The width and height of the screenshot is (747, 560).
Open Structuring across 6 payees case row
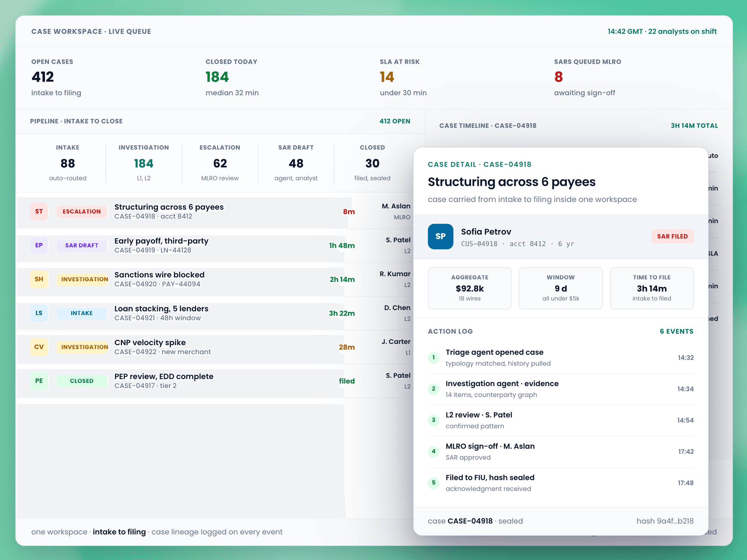coord(214,212)
